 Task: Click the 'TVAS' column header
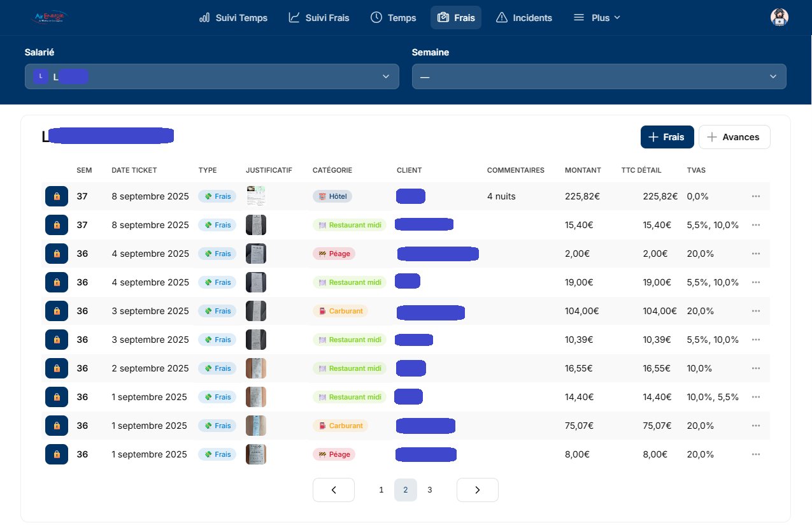click(x=696, y=170)
